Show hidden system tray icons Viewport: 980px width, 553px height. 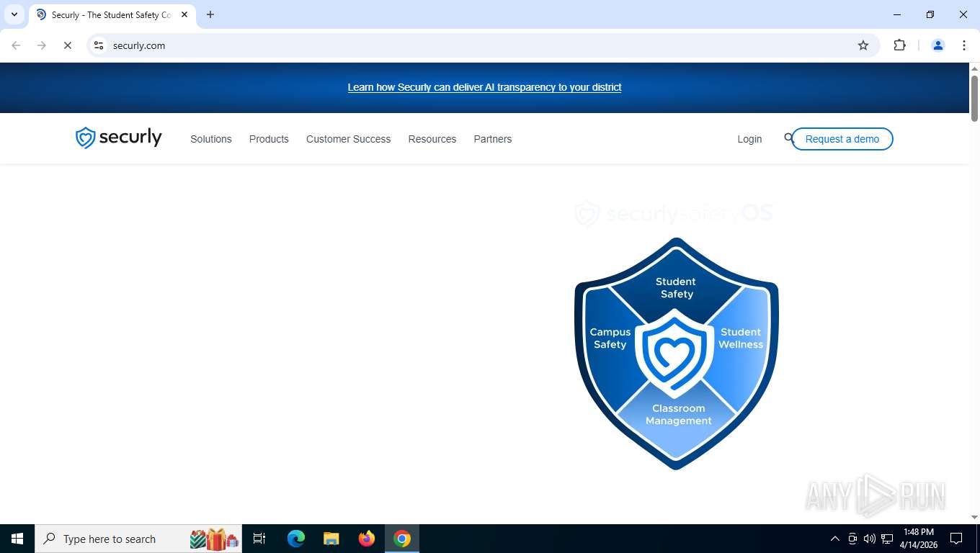point(835,539)
